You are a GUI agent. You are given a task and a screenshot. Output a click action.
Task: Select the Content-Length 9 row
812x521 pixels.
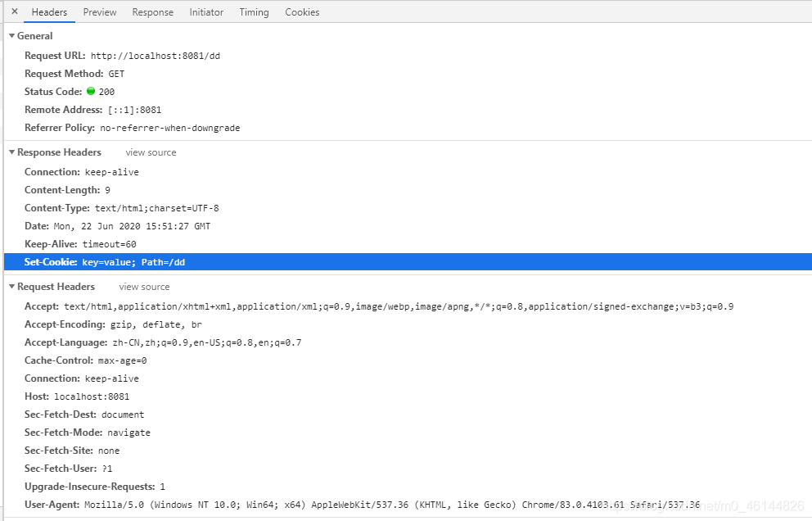408,190
